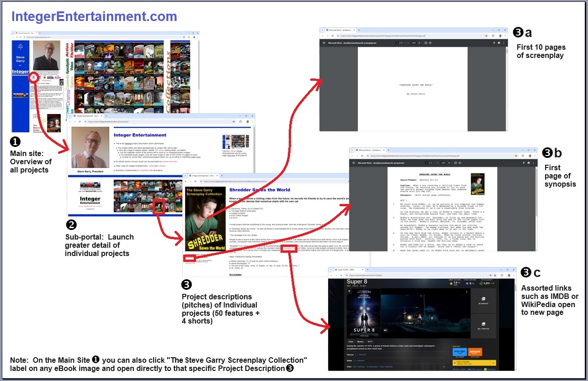The width and height of the screenshot is (588, 381).
Task: Click zoom in plus in screenplay PDF toolbar
Action: coord(419,43)
